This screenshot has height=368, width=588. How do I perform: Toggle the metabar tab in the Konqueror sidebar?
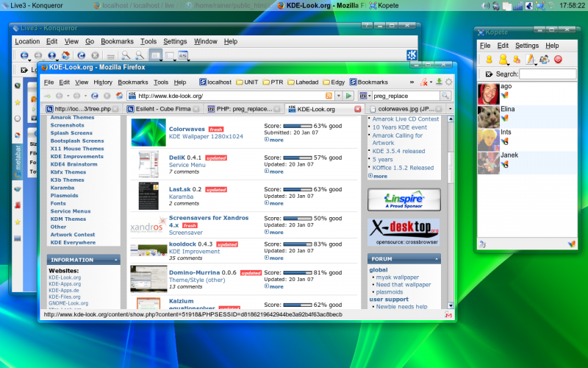coord(17,162)
